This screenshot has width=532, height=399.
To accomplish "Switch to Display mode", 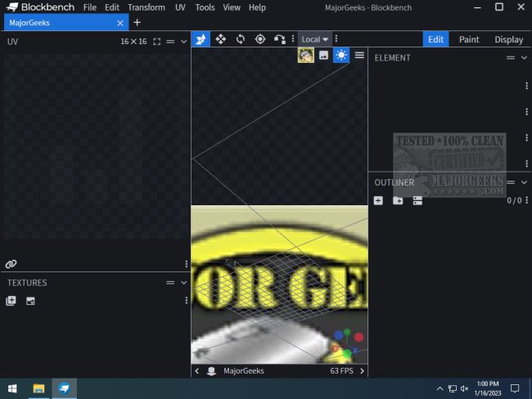I will (508, 39).
